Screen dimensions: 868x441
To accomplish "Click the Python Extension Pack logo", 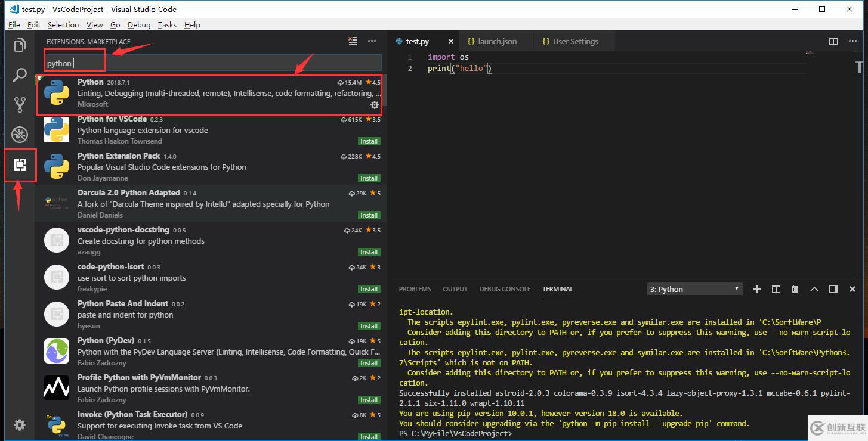I will tap(57, 166).
